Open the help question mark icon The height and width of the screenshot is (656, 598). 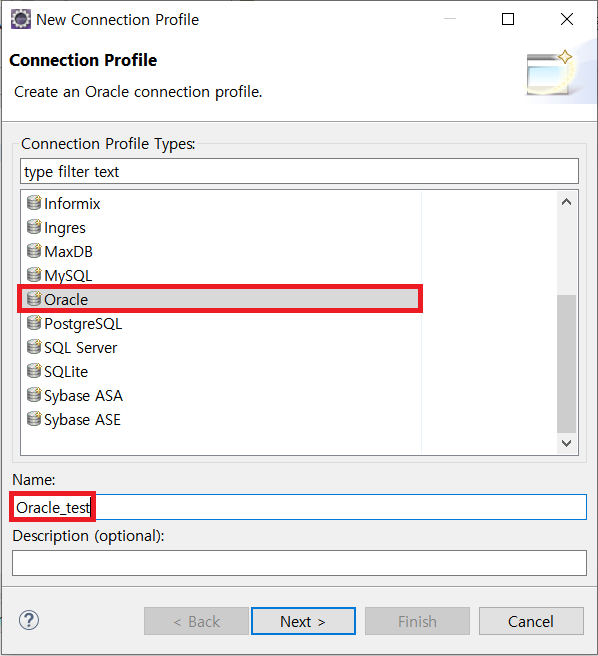point(29,620)
